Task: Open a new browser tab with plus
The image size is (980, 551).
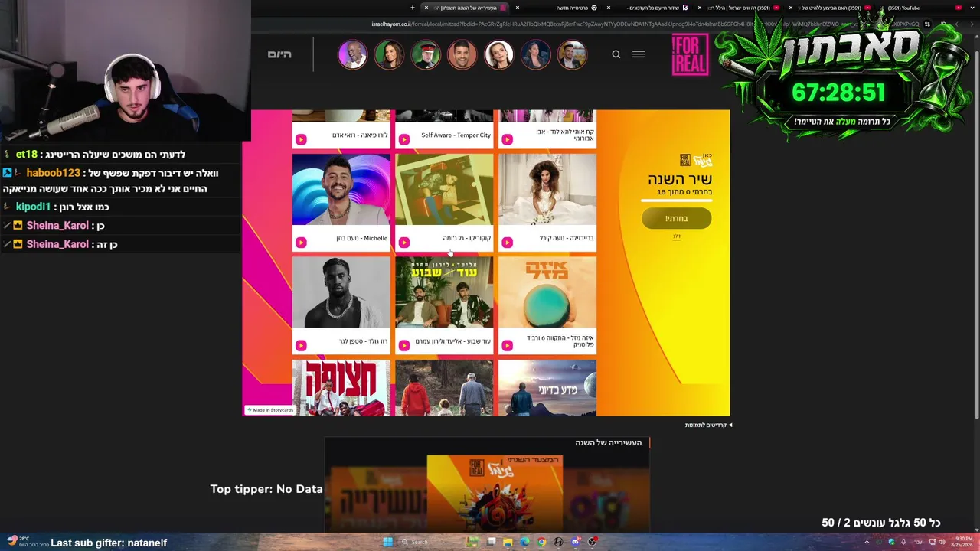Action: (413, 8)
